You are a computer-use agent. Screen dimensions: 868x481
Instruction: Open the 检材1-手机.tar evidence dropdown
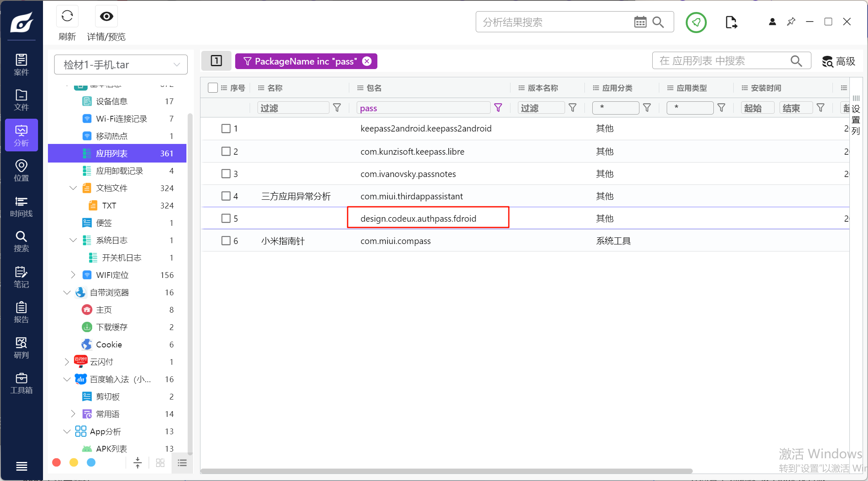(x=121, y=65)
